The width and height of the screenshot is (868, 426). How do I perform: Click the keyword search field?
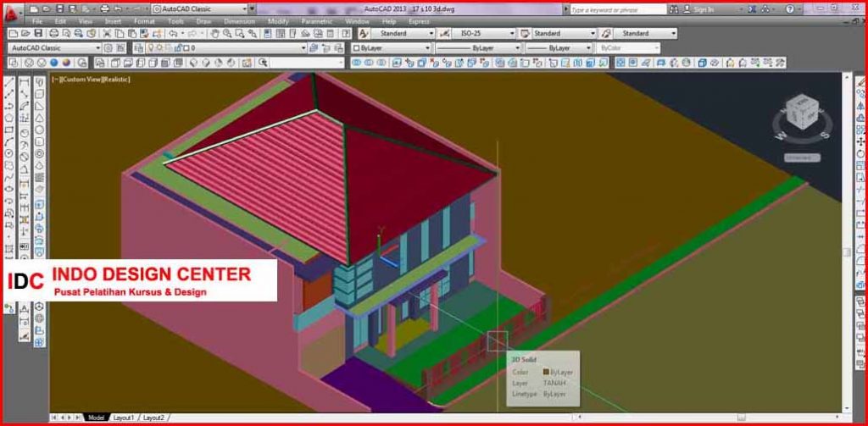point(617,9)
